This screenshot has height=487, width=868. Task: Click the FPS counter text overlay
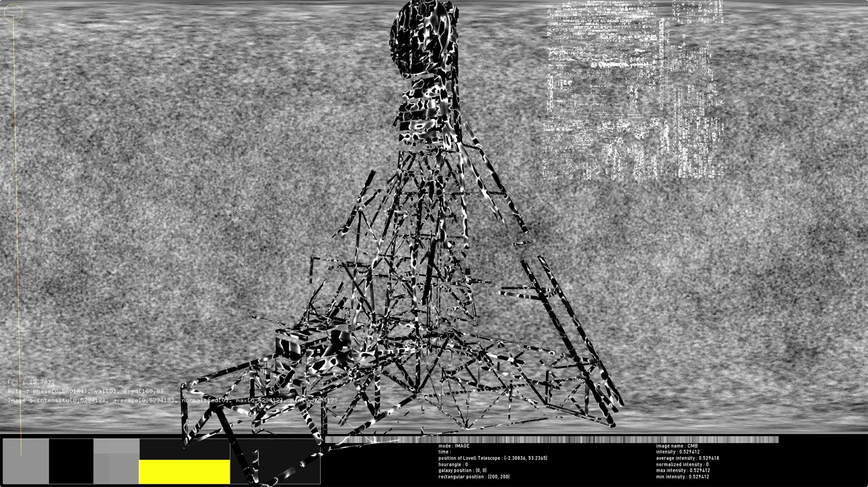31,382
